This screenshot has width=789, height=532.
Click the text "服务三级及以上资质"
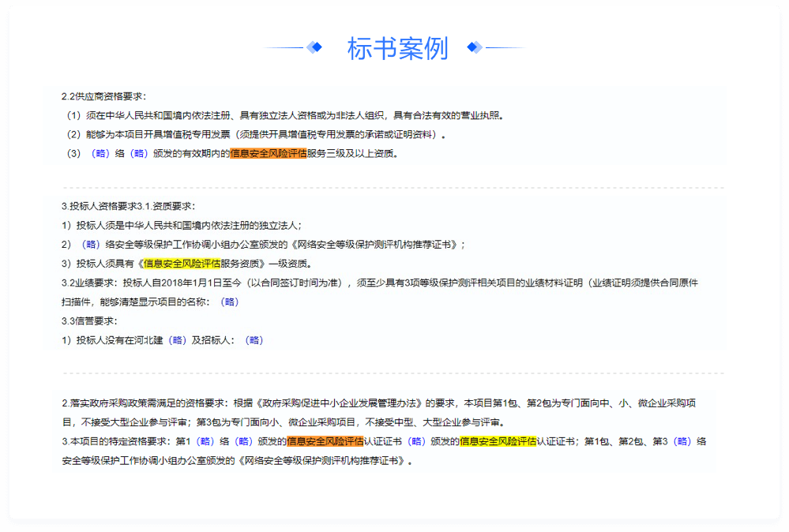click(350, 153)
